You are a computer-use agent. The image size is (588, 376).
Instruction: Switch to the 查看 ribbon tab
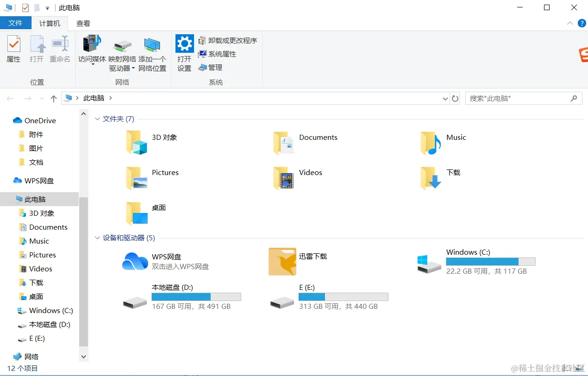(83, 23)
